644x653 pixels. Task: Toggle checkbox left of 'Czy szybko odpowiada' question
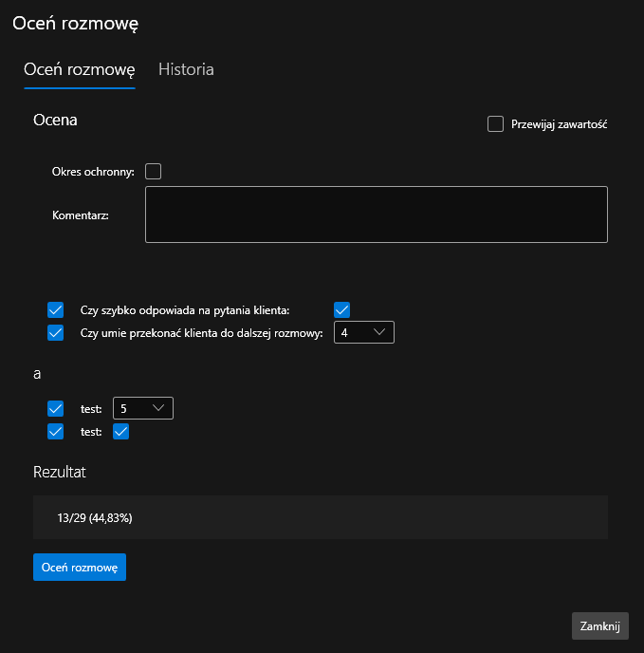click(x=55, y=309)
